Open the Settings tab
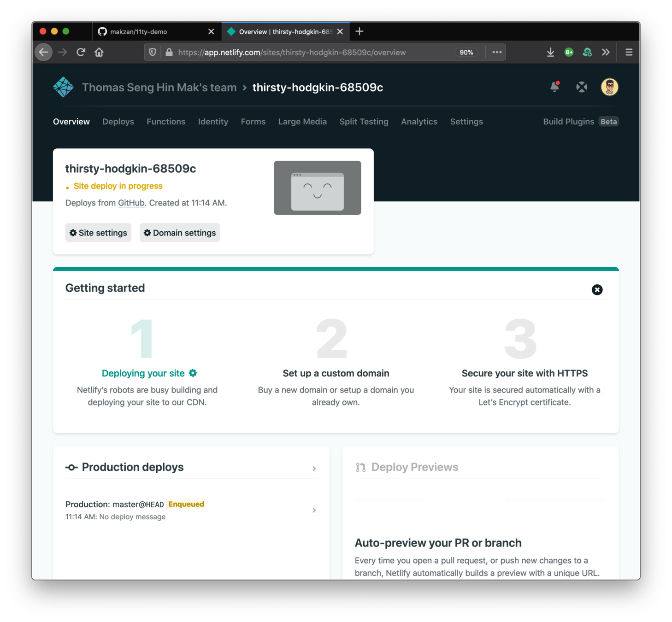This screenshot has height=622, width=672. pos(466,122)
